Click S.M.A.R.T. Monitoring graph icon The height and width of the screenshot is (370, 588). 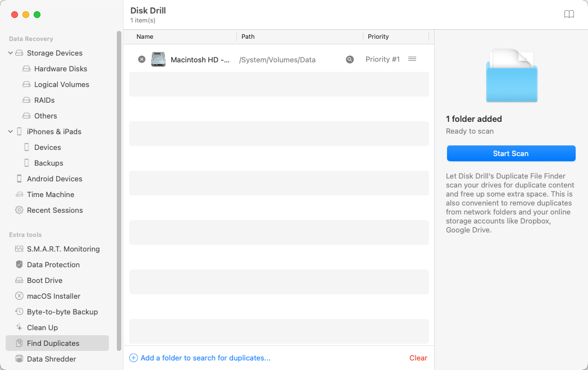point(19,249)
